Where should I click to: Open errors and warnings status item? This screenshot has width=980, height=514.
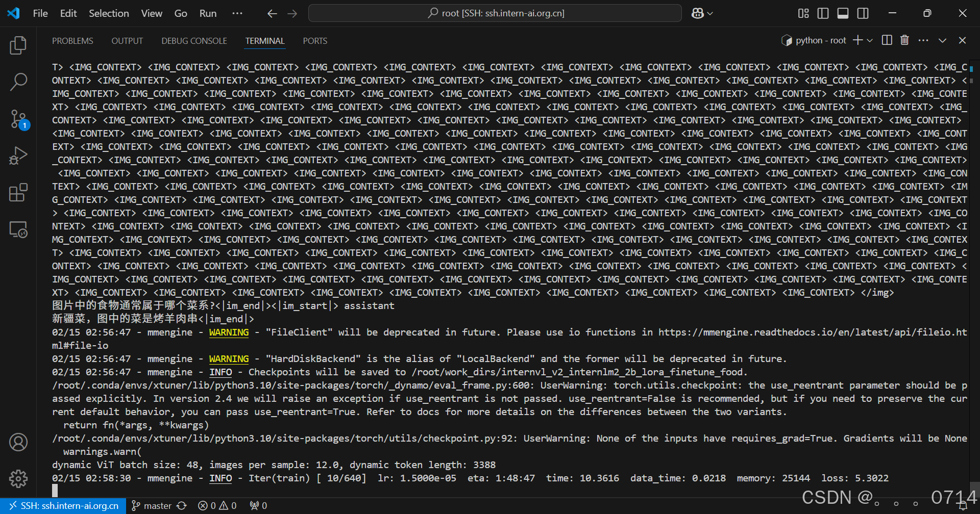[217, 506]
